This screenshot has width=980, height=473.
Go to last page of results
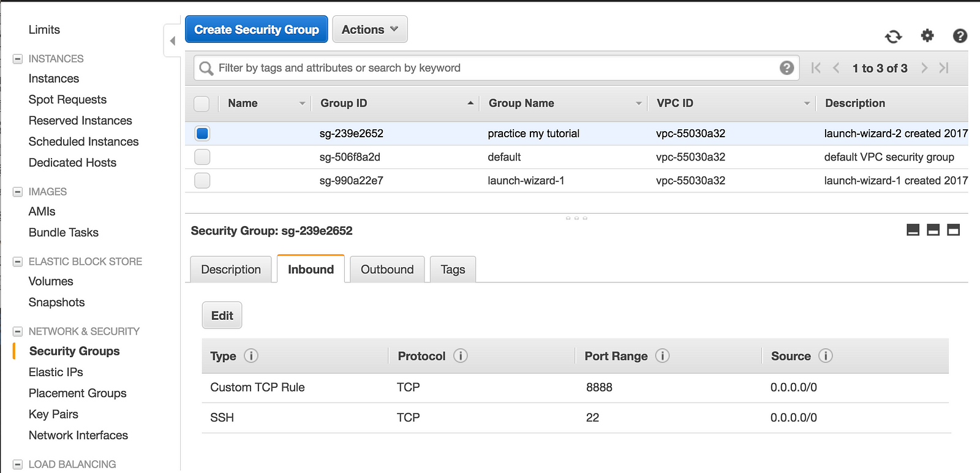click(944, 68)
